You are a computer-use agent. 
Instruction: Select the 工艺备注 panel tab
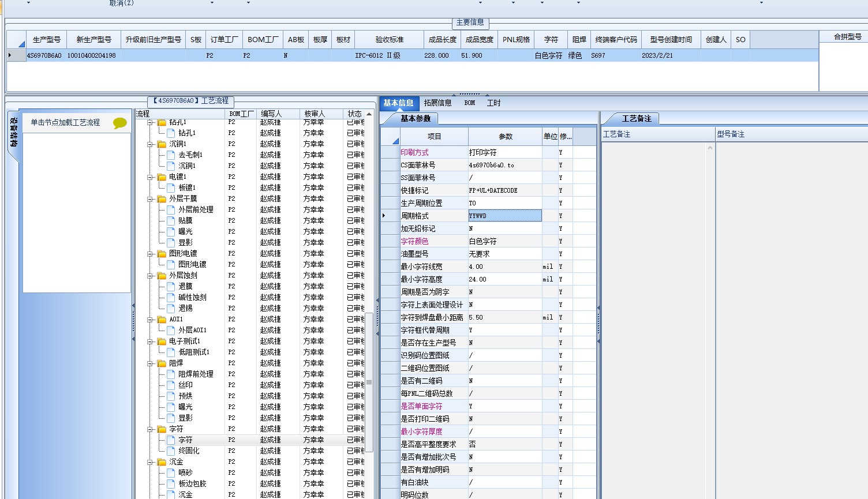point(636,118)
